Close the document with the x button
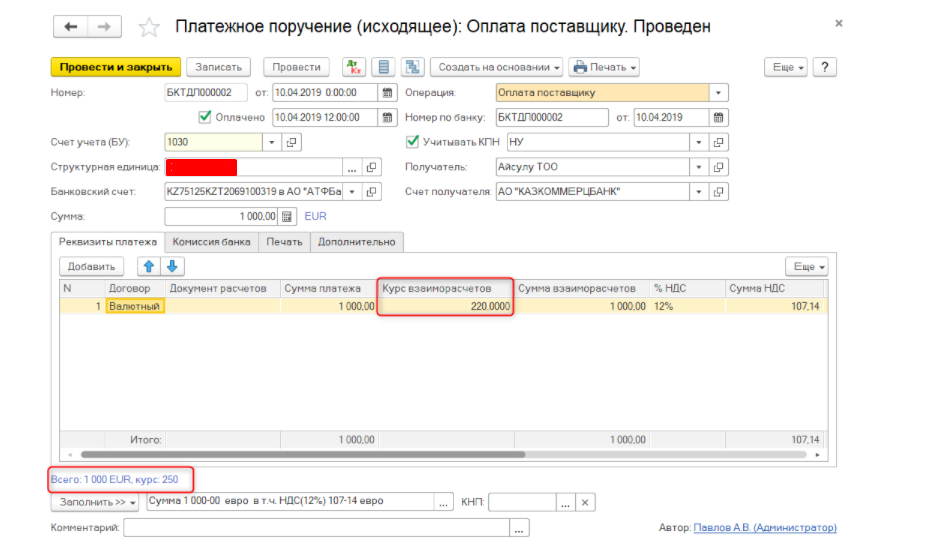 click(839, 24)
